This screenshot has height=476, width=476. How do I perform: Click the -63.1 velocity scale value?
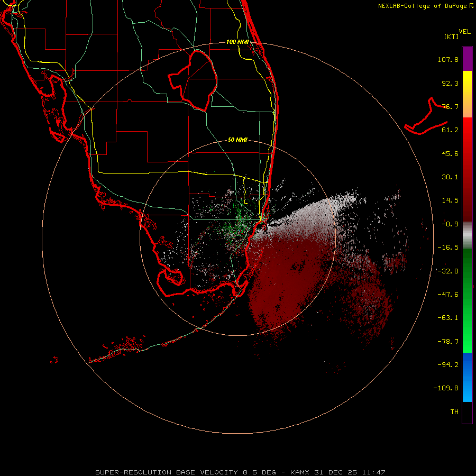pos(448,318)
